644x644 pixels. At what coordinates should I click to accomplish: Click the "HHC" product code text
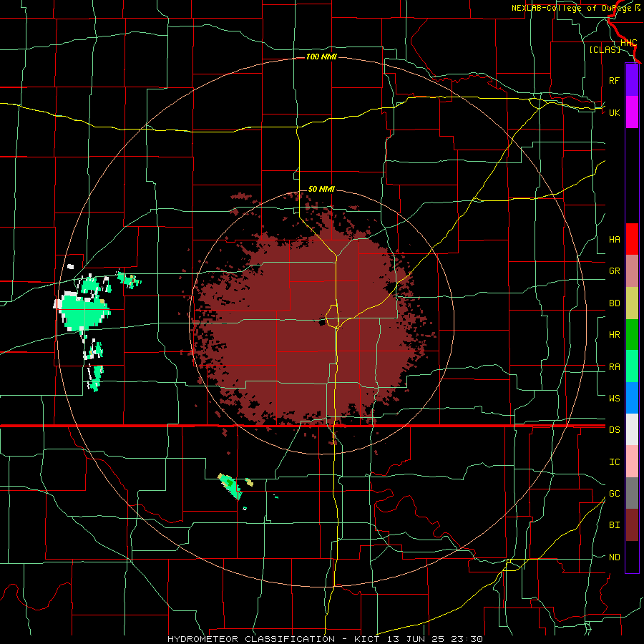(628, 43)
